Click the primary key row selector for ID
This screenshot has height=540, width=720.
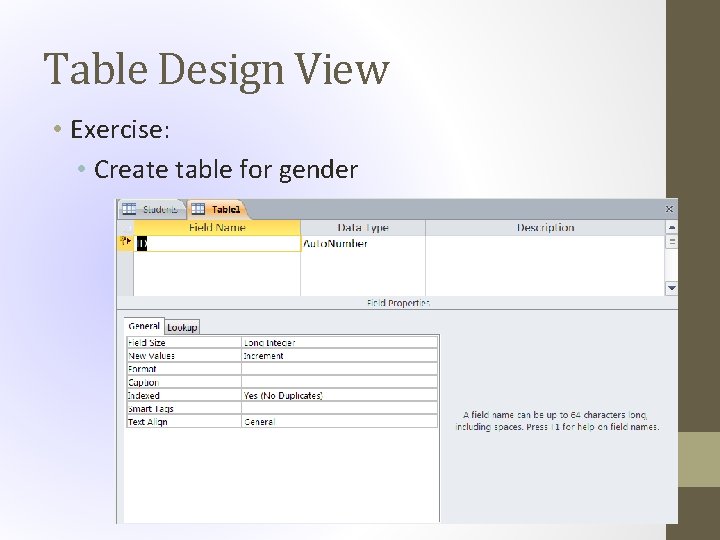pyautogui.click(x=125, y=243)
